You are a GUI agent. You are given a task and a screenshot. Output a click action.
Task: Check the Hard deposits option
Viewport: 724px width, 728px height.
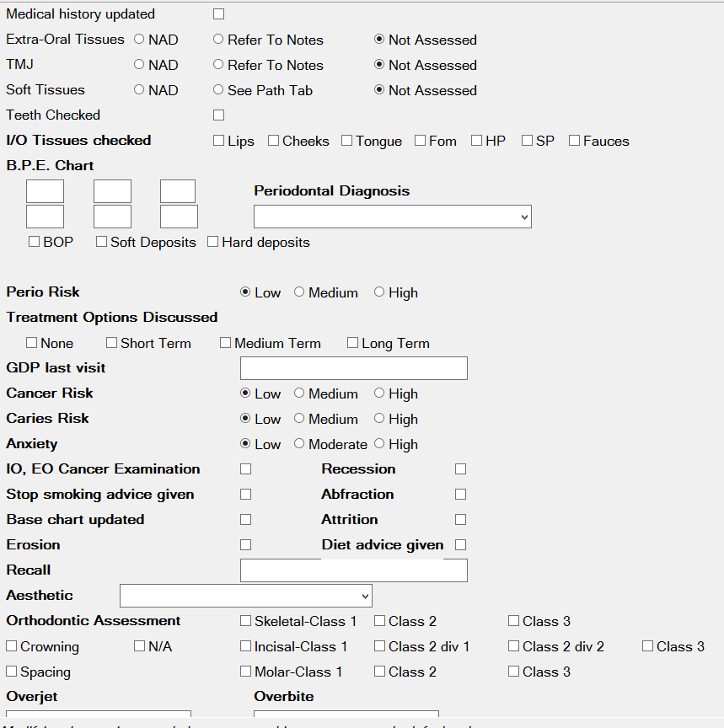click(212, 242)
